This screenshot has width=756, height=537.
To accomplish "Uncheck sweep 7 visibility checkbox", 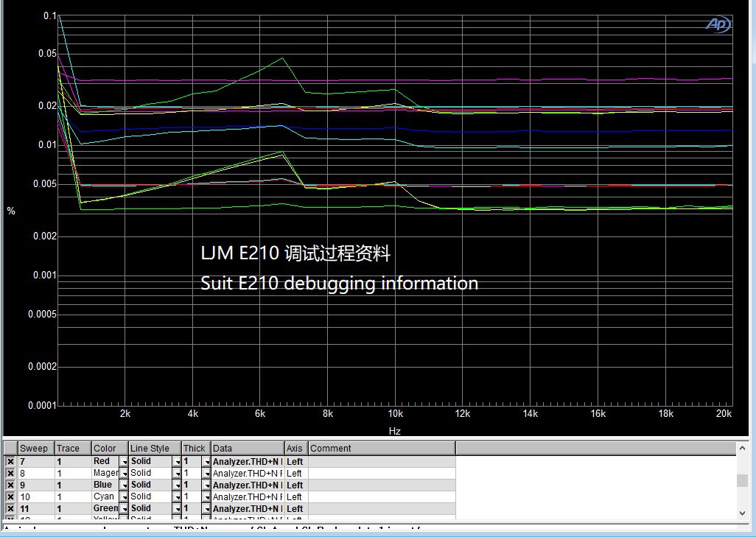I will (10, 461).
